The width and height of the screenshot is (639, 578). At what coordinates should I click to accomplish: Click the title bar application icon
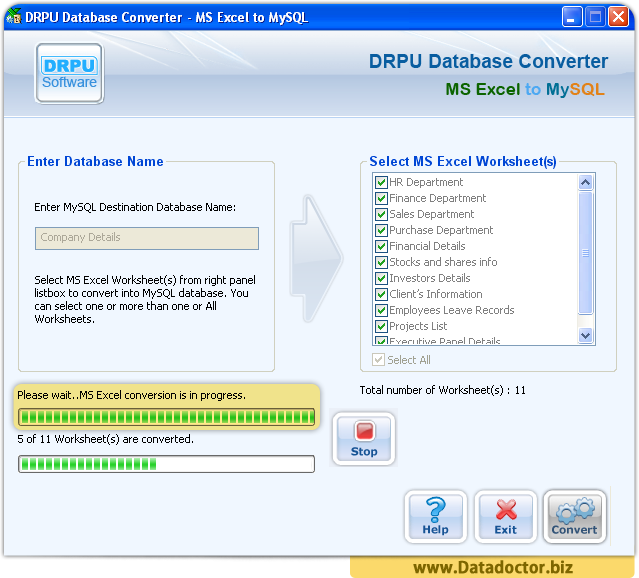tap(13, 16)
